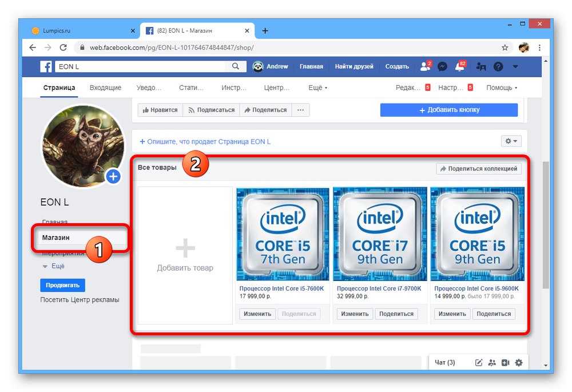Open Процессор Intel Core i5-7600K title link
The width and height of the screenshot is (572, 392).
pos(281,288)
